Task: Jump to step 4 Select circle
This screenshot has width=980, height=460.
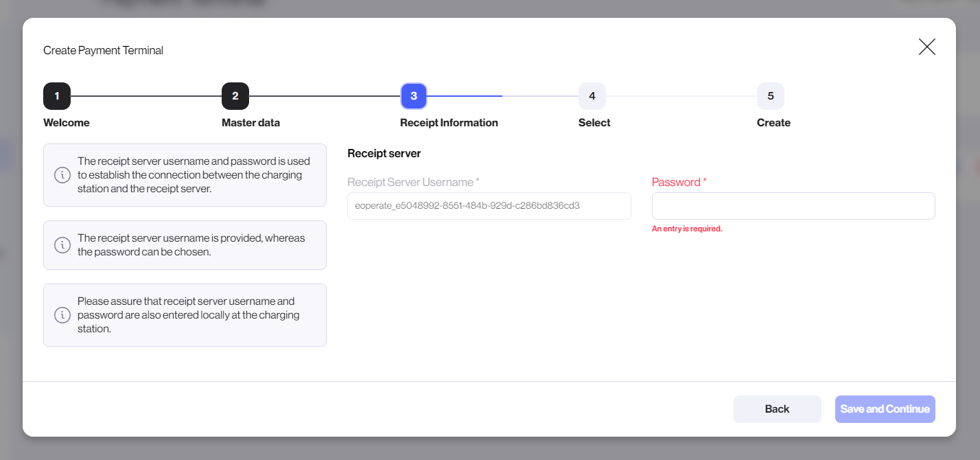Action: (x=592, y=96)
